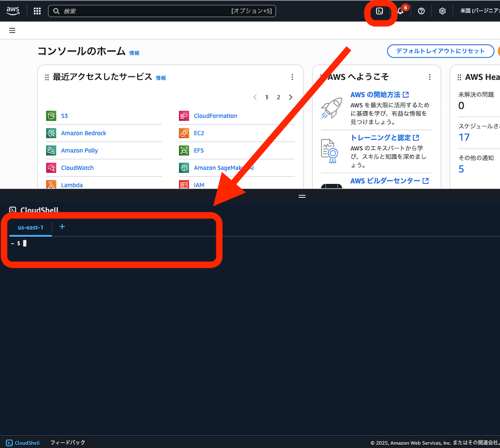Expand the hamburger side navigation
This screenshot has height=448, width=500.
(x=12, y=30)
